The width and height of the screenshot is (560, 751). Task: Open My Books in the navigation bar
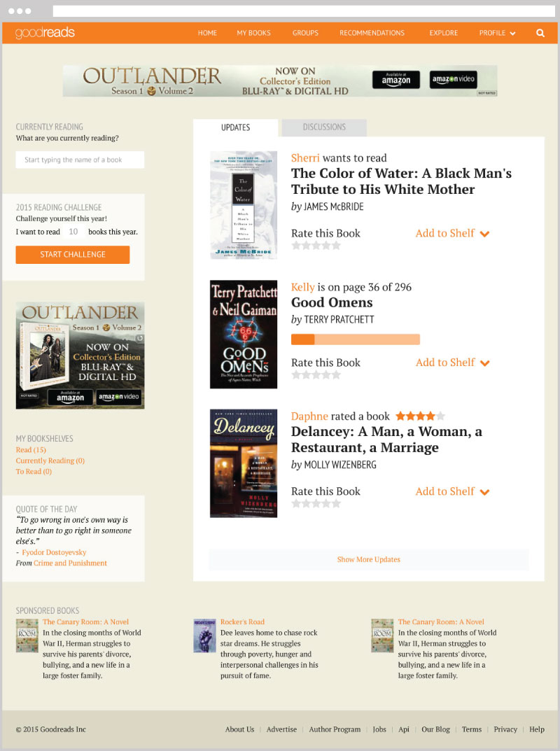(254, 33)
